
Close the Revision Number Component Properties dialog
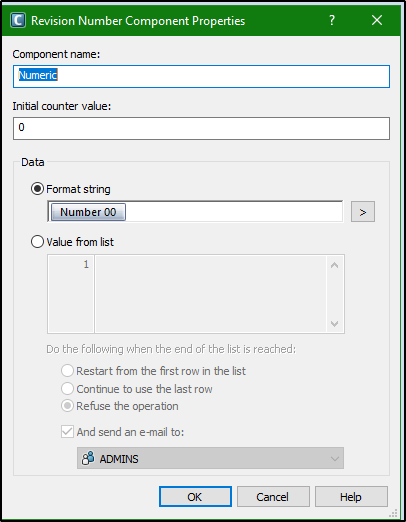click(377, 20)
